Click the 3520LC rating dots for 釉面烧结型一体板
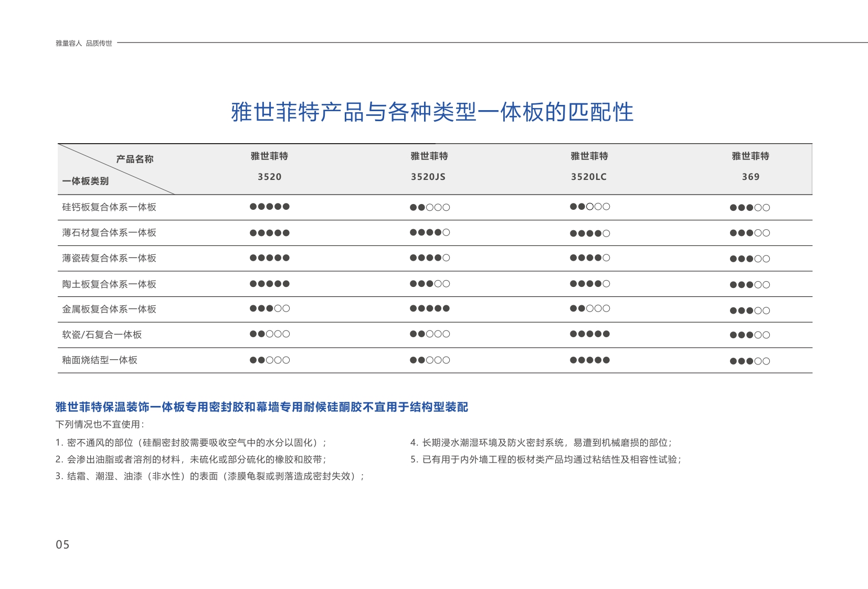Image resolution: width=868 pixels, height=589 pixels. click(x=590, y=360)
